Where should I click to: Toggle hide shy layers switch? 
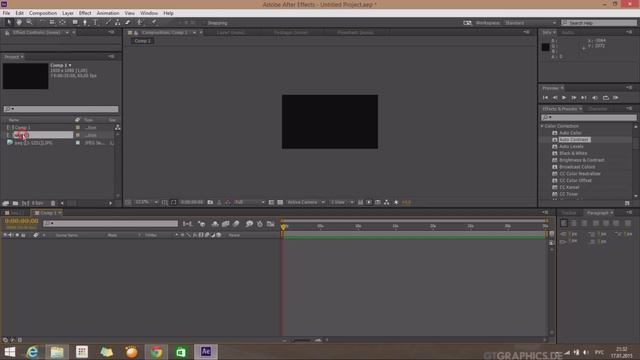point(215,224)
